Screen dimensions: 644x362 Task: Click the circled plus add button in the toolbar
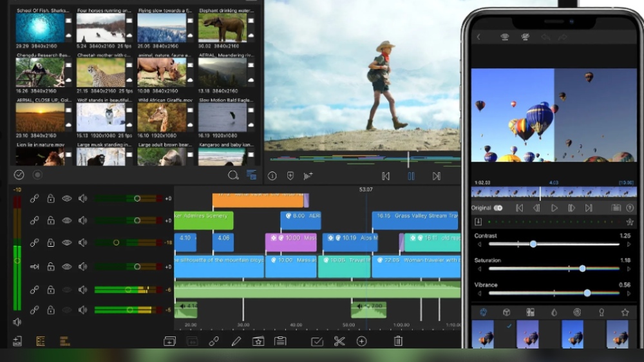coord(361,341)
